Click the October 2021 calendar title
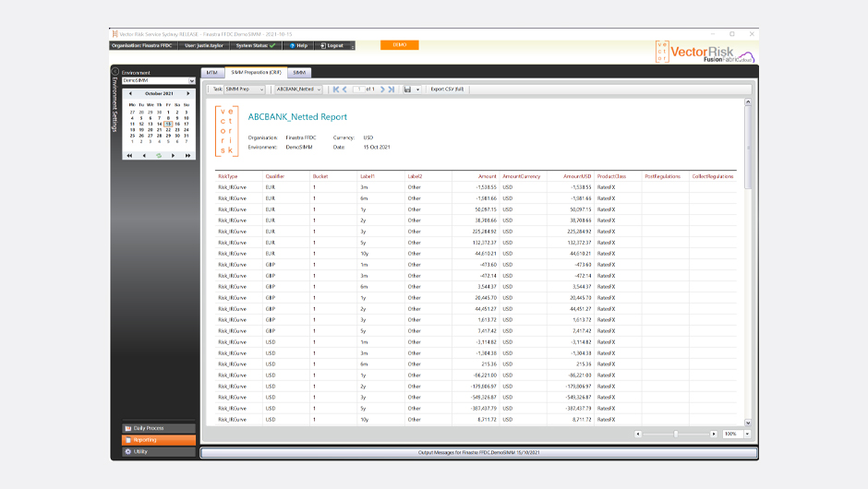Image resolution: width=868 pixels, height=489 pixels. pos(160,93)
